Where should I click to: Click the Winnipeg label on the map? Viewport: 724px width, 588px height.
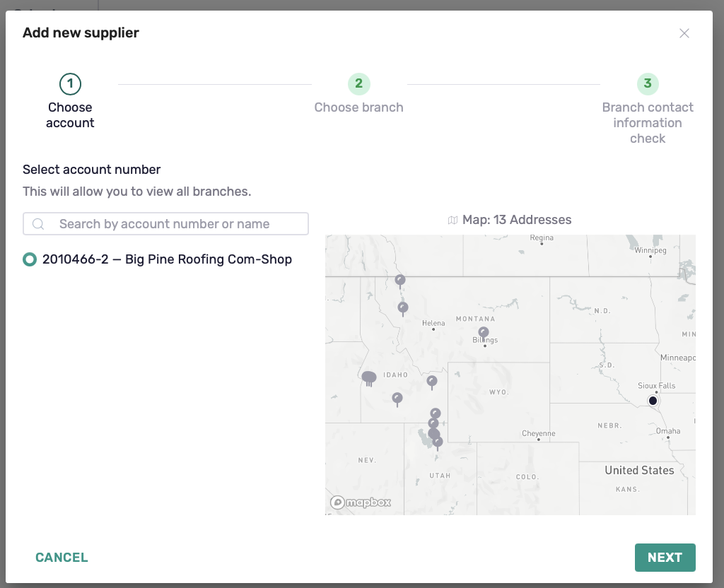650,250
